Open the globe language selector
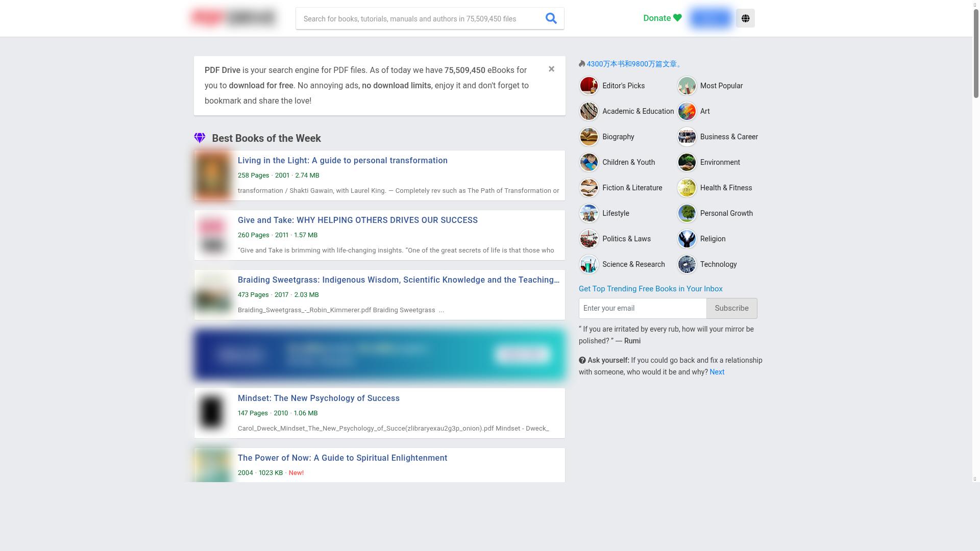Viewport: 980px width, 551px height. tap(745, 18)
